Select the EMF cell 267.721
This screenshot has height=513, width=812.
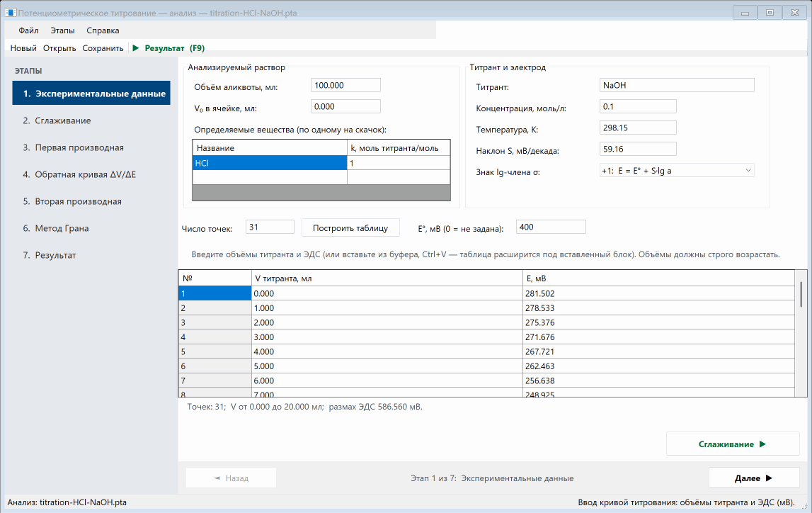pyautogui.click(x=658, y=351)
